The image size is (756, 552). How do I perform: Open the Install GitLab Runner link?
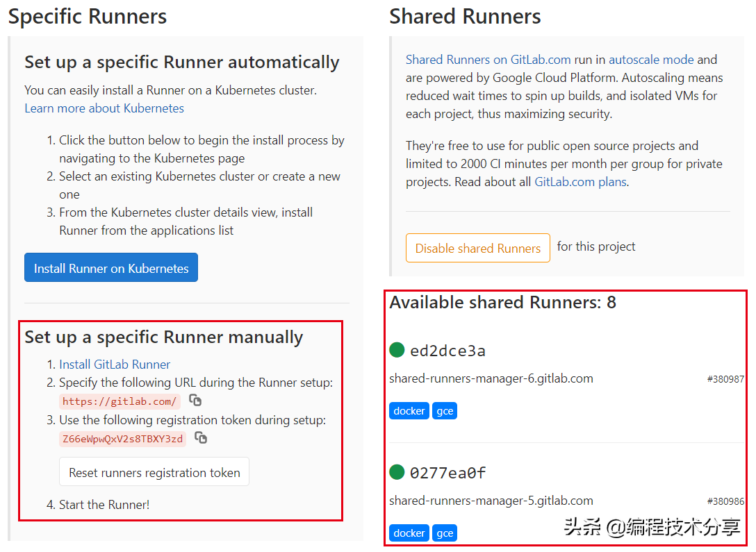(x=115, y=365)
